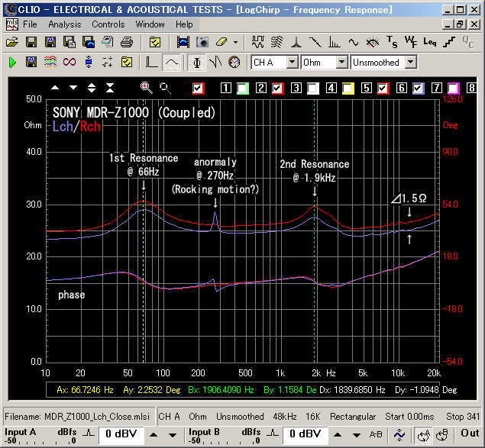
Task: Expand the CH A channel dropdown
Action: [x=292, y=63]
